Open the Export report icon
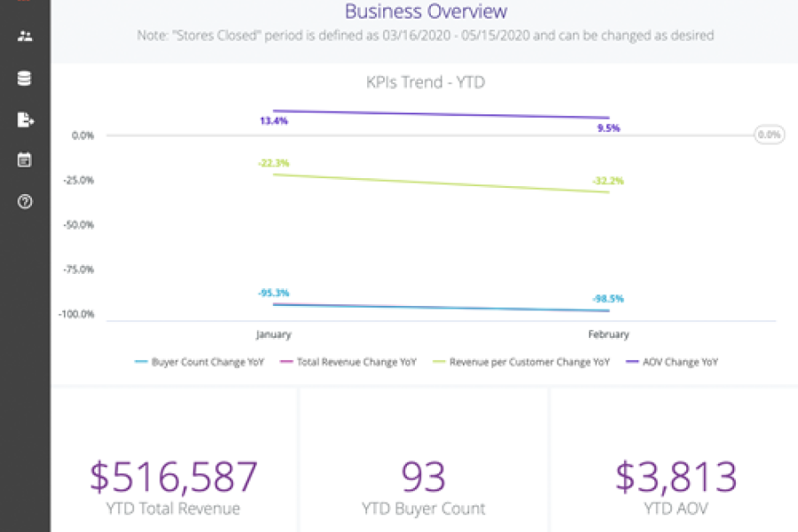The width and height of the screenshot is (798, 532). click(x=24, y=120)
